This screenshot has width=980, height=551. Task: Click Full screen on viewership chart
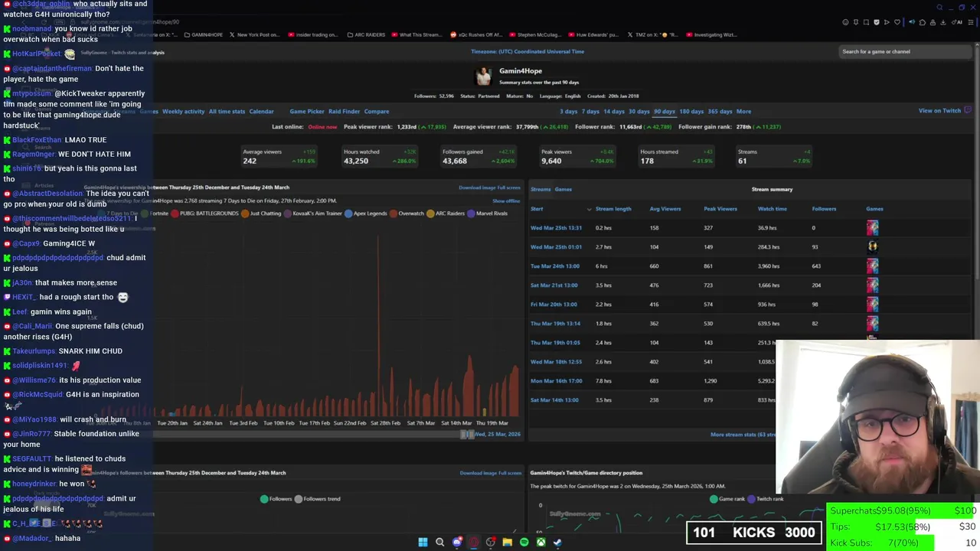(509, 187)
